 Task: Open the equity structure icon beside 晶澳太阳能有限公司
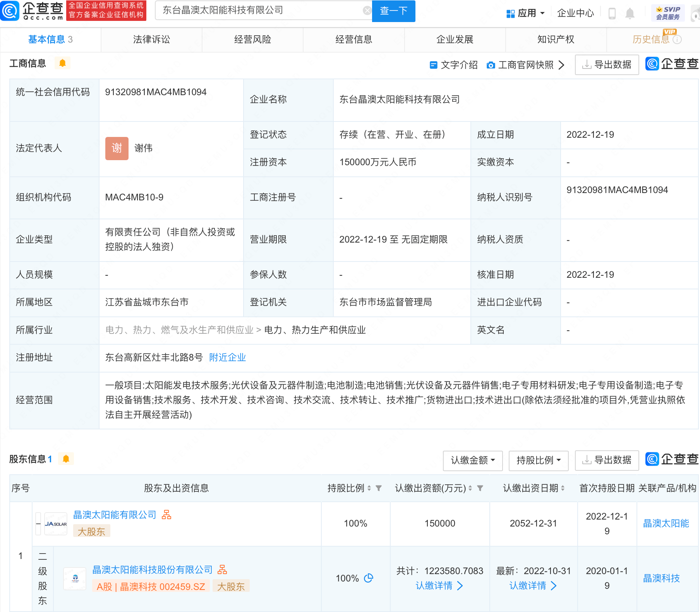click(166, 515)
